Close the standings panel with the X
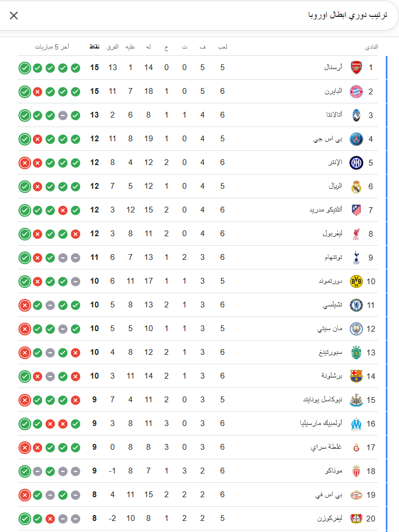This screenshot has width=399, height=532. pyautogui.click(x=14, y=15)
